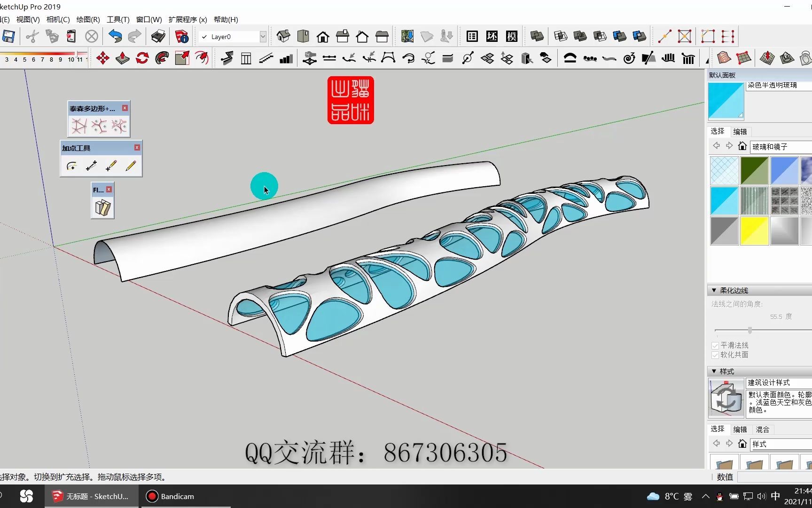Close the 加点工具 floating toolbar
Image resolution: width=812 pixels, height=508 pixels.
click(137, 148)
